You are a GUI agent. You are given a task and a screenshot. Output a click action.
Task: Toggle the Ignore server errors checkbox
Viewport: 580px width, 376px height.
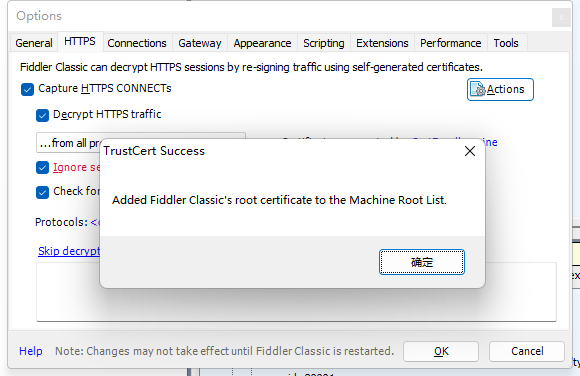click(x=42, y=167)
